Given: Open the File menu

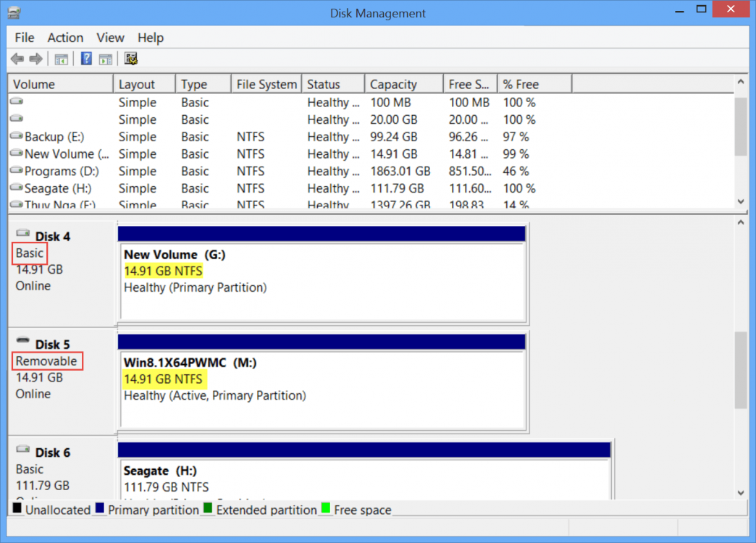Looking at the screenshot, I should 24,38.
